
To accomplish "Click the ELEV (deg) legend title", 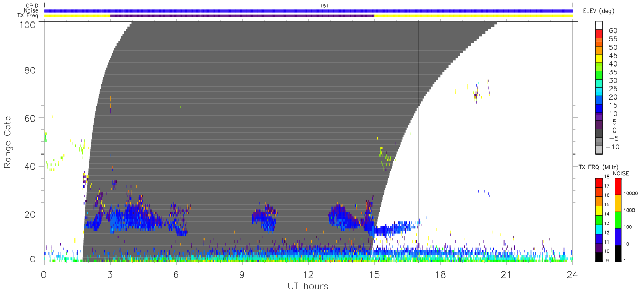I will 599,11.
